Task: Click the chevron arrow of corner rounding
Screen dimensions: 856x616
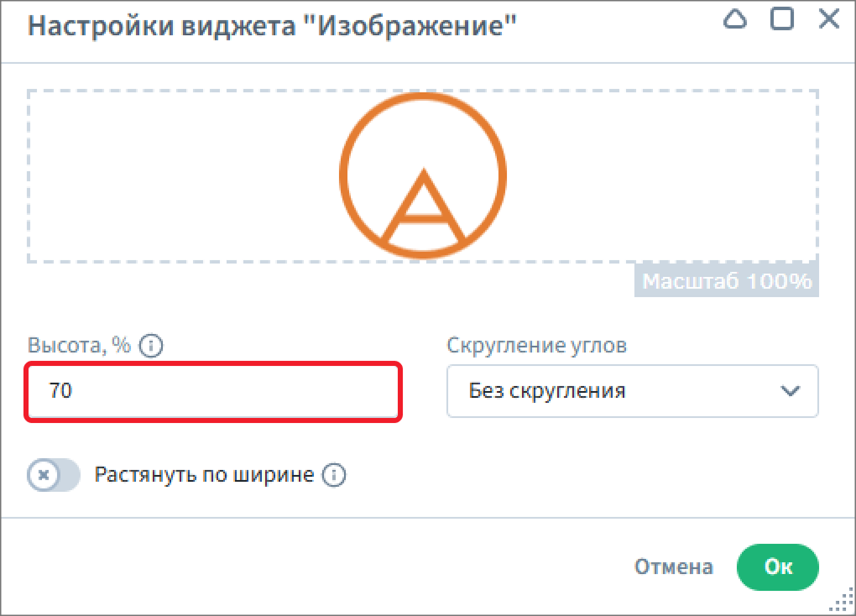Action: (790, 391)
